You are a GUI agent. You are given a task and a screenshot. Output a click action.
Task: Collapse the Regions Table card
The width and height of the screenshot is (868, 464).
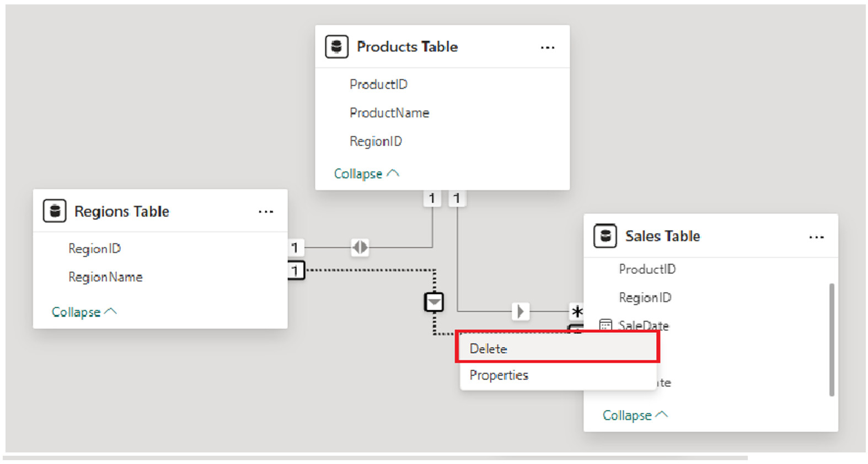coord(84,312)
